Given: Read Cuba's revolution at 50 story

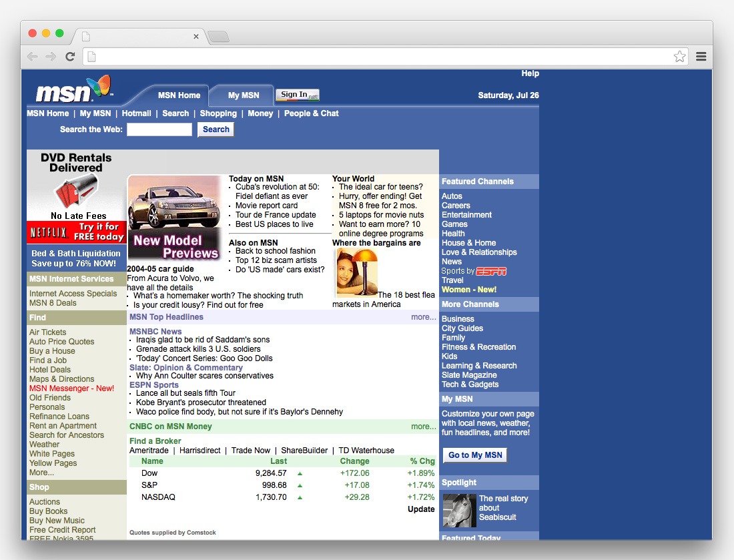Looking at the screenshot, I should coord(277,192).
